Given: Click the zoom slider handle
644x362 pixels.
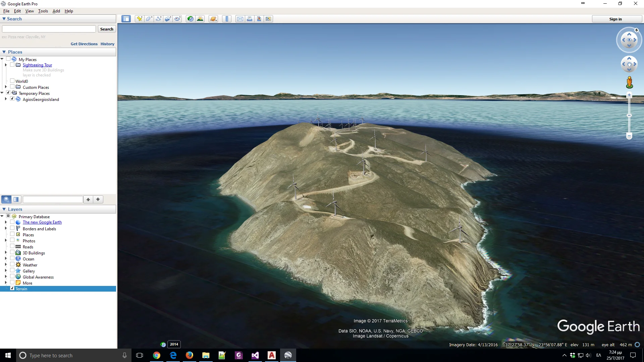Looking at the screenshot, I should [x=629, y=115].
